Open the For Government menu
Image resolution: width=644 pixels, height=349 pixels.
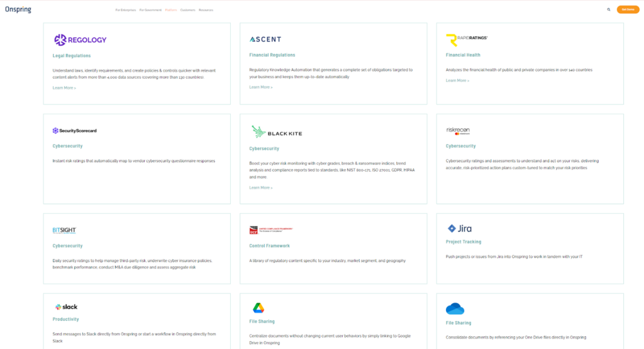pyautogui.click(x=150, y=10)
